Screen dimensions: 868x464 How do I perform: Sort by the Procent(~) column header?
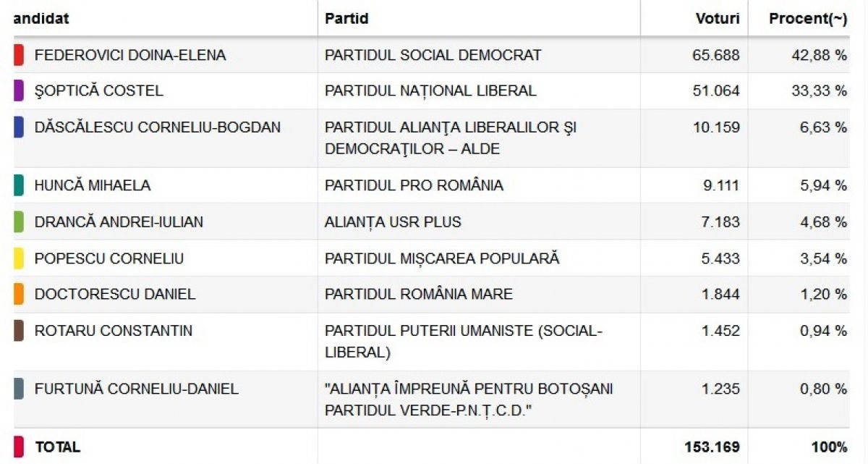(x=807, y=19)
